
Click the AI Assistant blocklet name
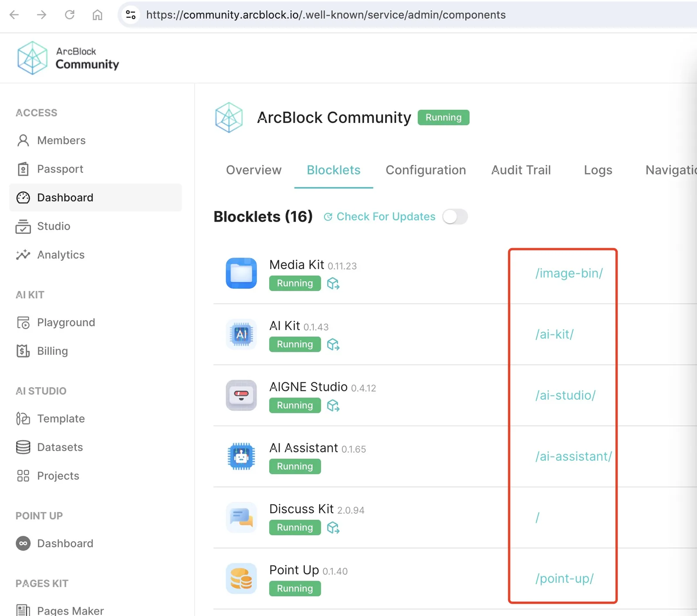tap(304, 448)
